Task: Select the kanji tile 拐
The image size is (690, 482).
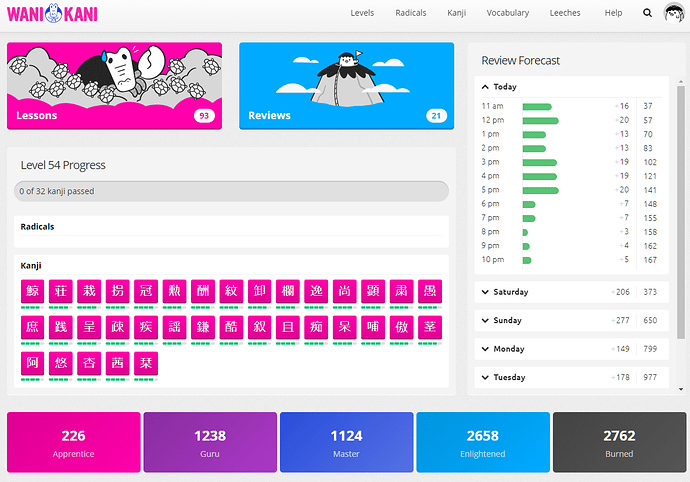Action: click(117, 291)
